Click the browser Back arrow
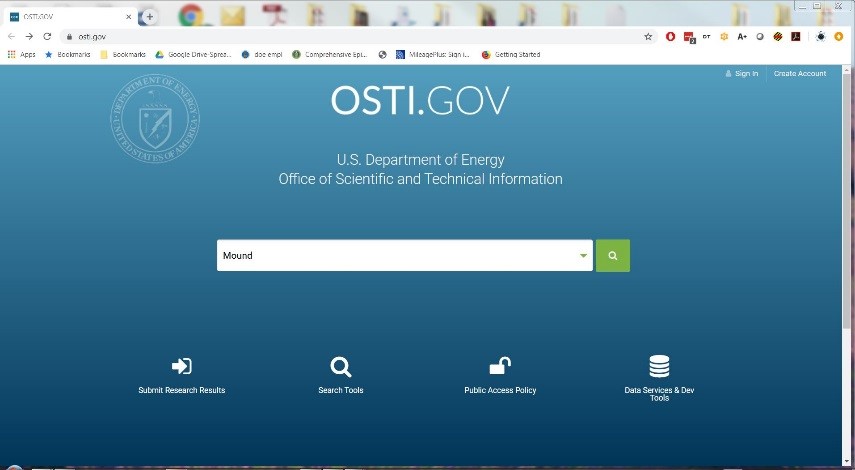Image resolution: width=855 pixels, height=470 pixels. pos(11,37)
